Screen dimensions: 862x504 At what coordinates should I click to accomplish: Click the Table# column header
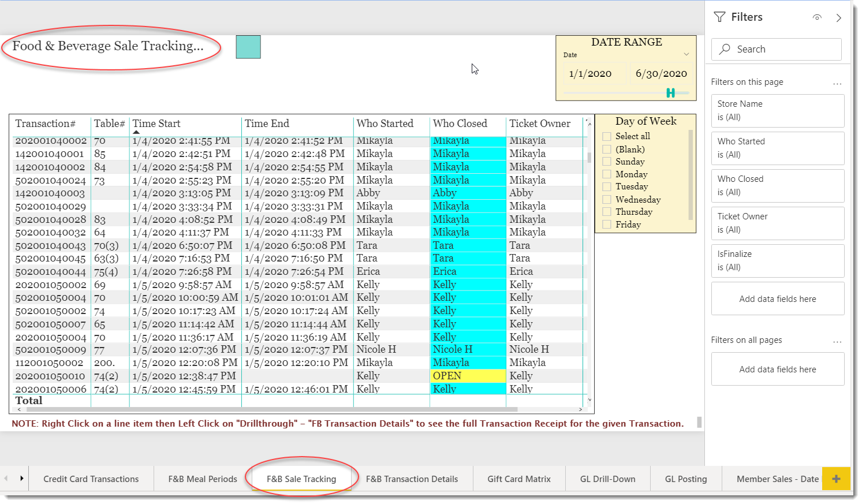110,124
